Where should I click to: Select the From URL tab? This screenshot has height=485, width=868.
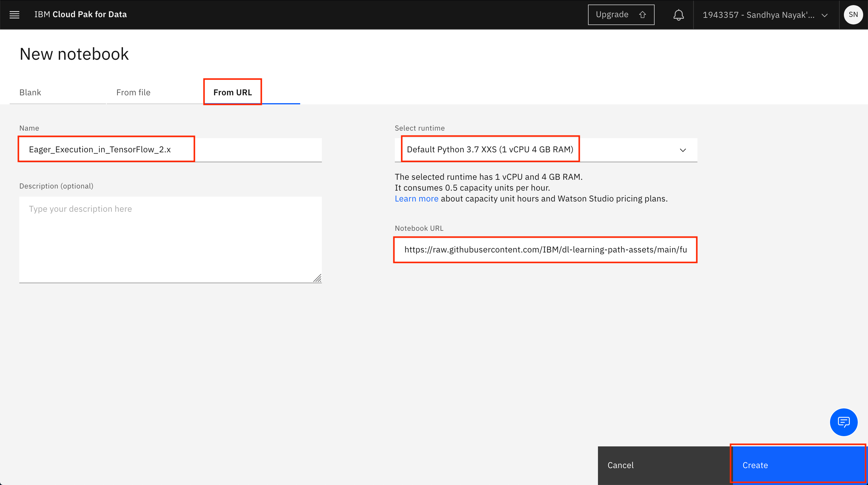coord(232,92)
